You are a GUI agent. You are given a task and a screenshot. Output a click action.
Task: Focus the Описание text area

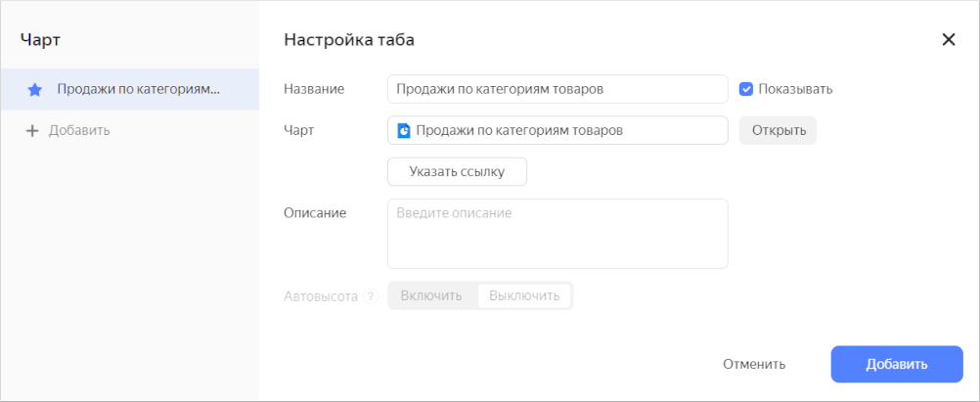557,234
